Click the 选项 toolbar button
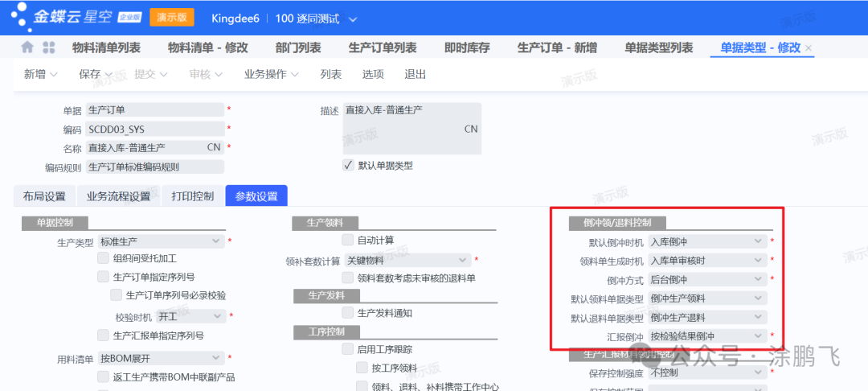 click(x=373, y=75)
